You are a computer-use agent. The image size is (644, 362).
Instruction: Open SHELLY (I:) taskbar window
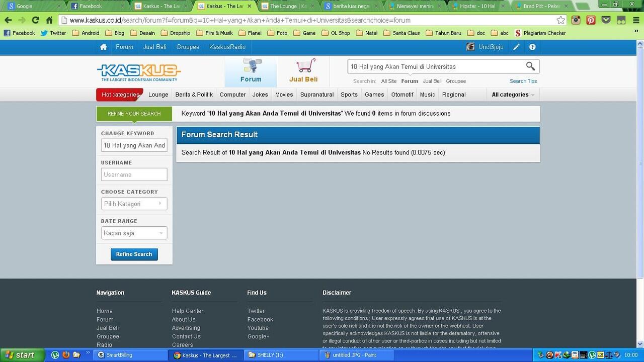click(281, 355)
